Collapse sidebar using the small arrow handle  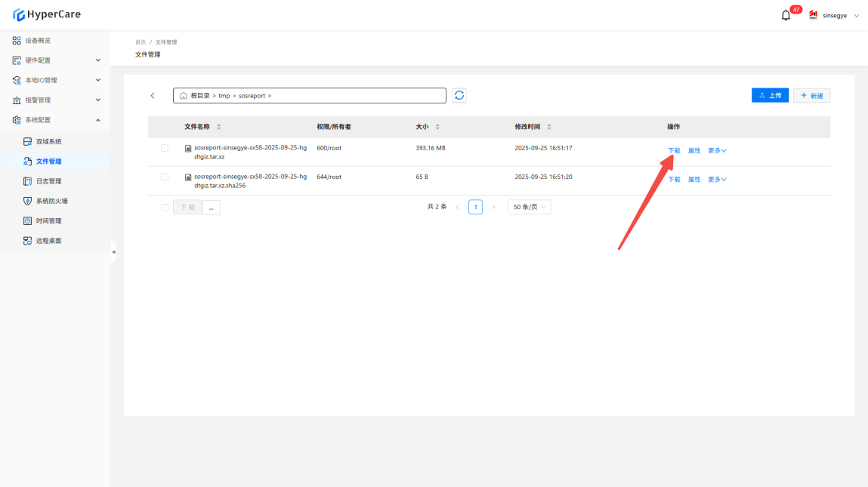click(x=113, y=251)
